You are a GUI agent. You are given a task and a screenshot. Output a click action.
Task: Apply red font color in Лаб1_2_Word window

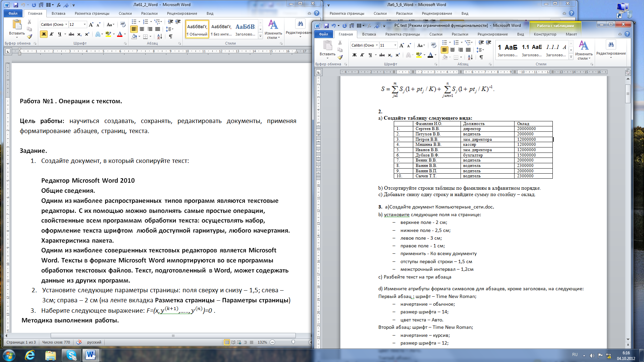[120, 34]
